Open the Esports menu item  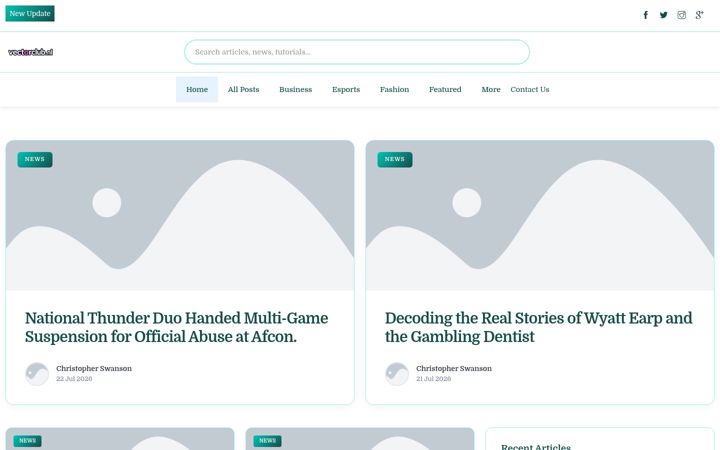[346, 90]
